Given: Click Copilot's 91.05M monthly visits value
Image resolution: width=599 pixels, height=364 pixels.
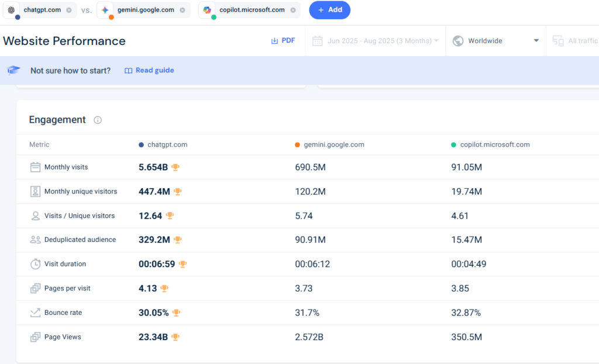Looking at the screenshot, I should tap(466, 167).
